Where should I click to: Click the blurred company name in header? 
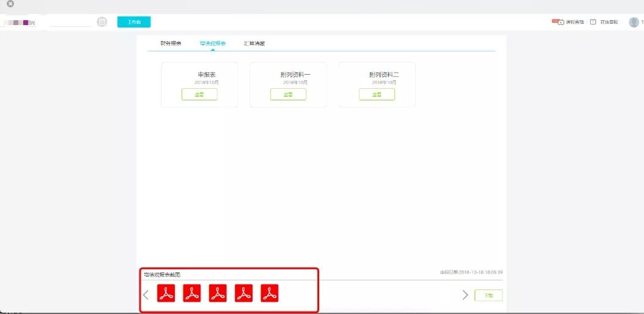click(x=20, y=23)
